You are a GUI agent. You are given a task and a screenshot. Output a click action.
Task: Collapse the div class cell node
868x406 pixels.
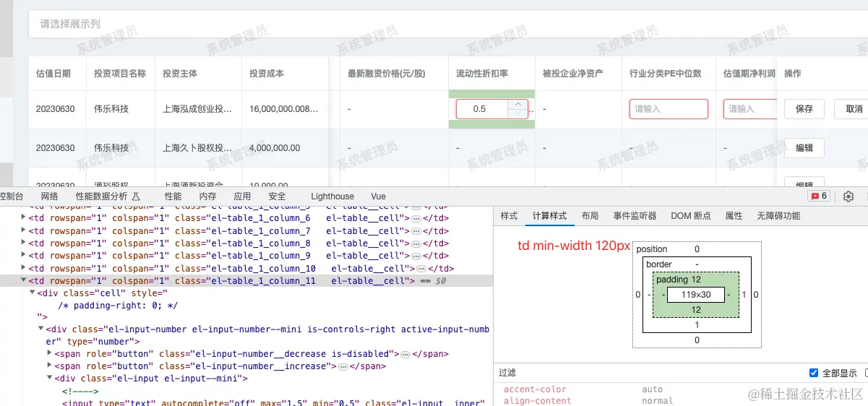click(x=33, y=293)
